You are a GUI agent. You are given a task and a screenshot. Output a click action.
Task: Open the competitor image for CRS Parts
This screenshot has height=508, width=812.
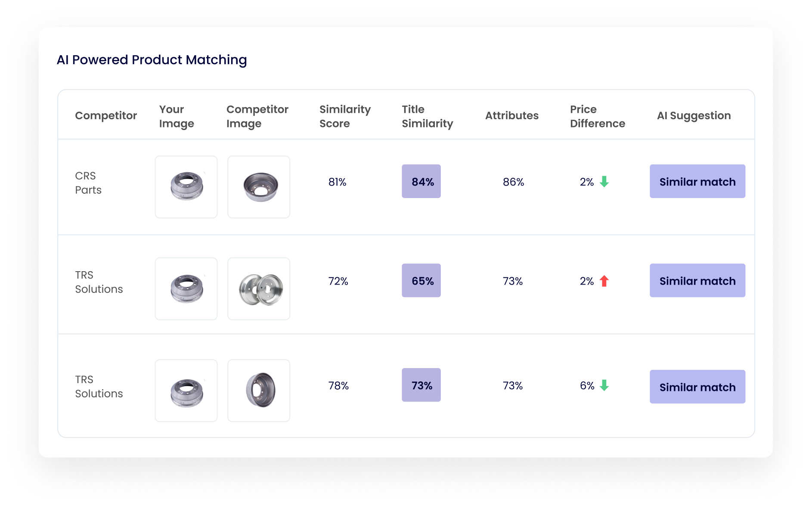[x=258, y=186]
